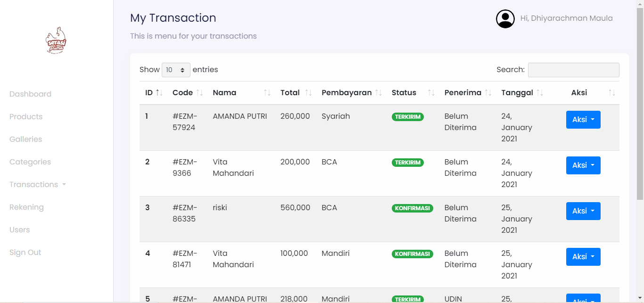The height and width of the screenshot is (303, 644).
Task: Open the Galleries sidebar link
Action: pos(26,139)
